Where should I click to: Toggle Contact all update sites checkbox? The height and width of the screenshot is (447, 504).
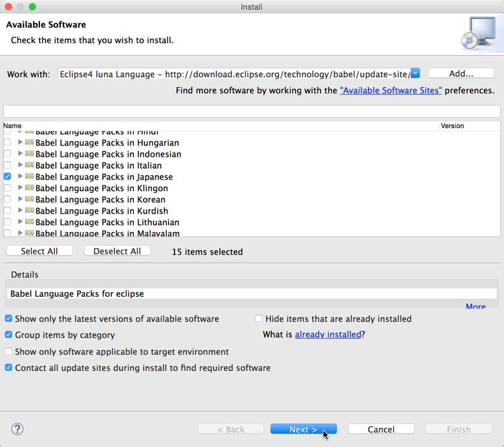pyautogui.click(x=9, y=367)
